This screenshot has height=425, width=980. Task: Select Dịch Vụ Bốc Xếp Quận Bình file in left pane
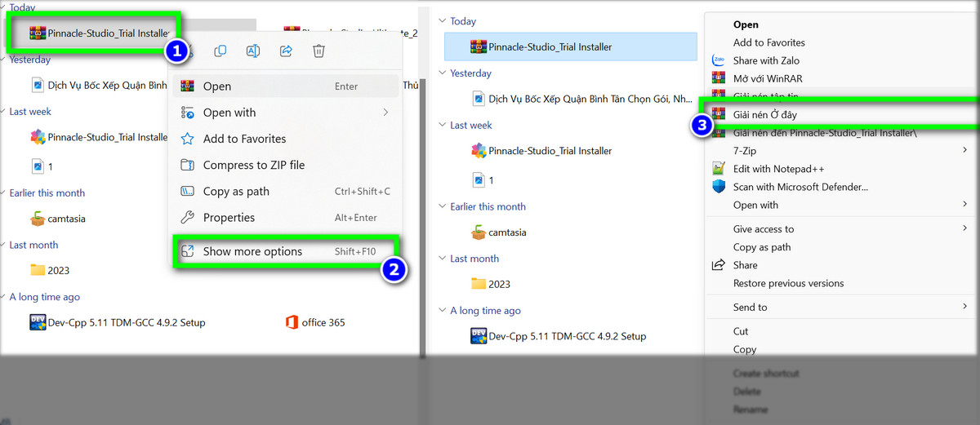(101, 85)
